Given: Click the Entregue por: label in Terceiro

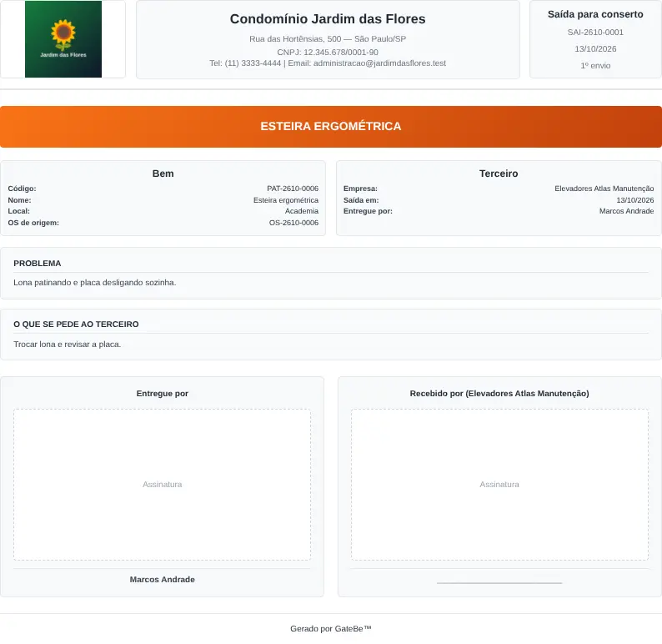Looking at the screenshot, I should coord(368,211).
